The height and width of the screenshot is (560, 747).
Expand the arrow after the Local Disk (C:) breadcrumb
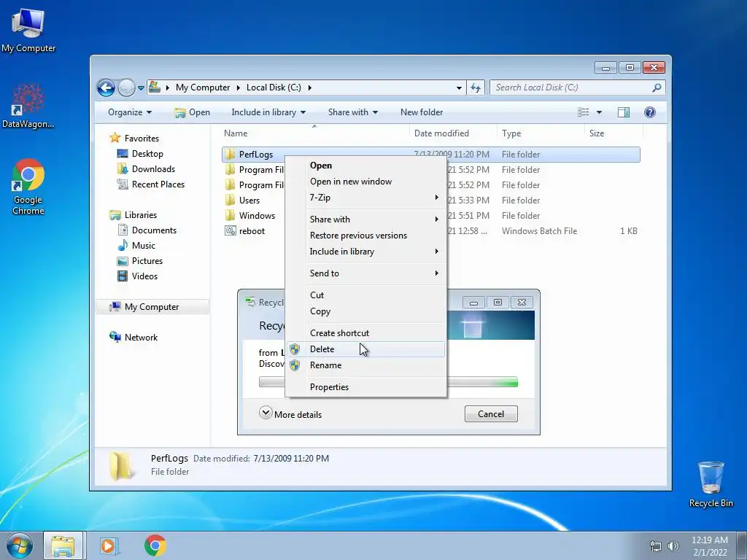(x=309, y=87)
